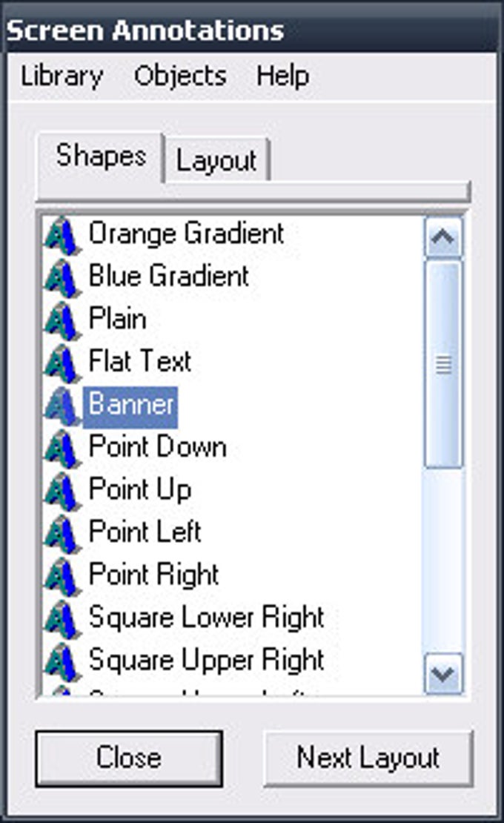Switch to the Shapes tab
The height and width of the screenshot is (823, 504).
(x=101, y=156)
